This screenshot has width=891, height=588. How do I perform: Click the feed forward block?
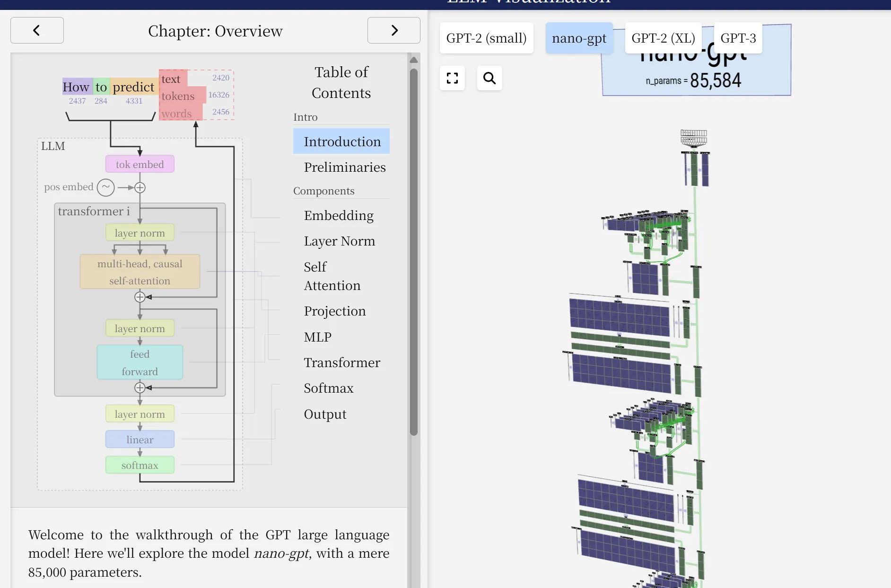[x=140, y=362]
